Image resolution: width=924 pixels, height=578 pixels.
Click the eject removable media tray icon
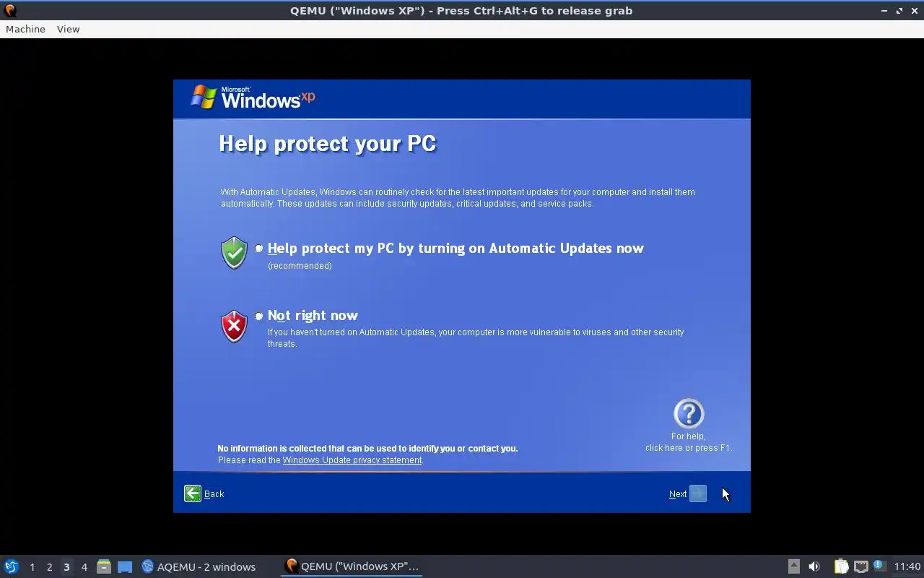793,566
